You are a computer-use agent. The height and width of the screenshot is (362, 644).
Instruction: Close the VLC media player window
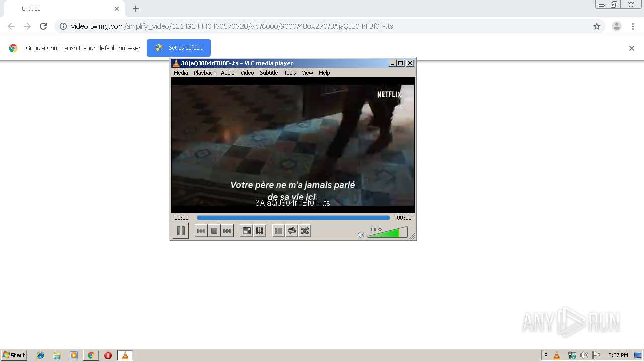click(x=410, y=63)
